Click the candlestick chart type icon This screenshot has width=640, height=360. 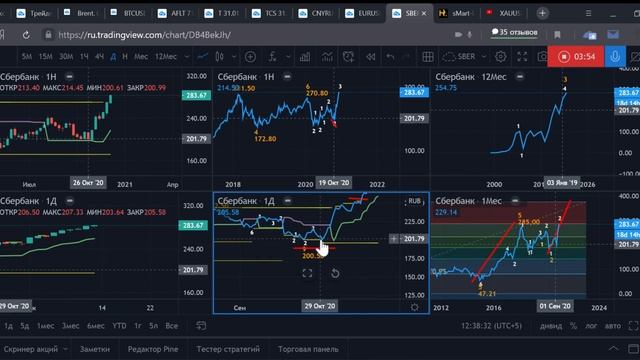[220, 57]
